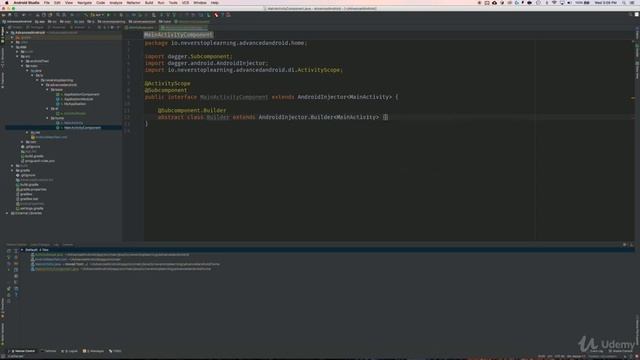Collapse the di package in project tree
Screen dimensions: 640x360
point(47,109)
